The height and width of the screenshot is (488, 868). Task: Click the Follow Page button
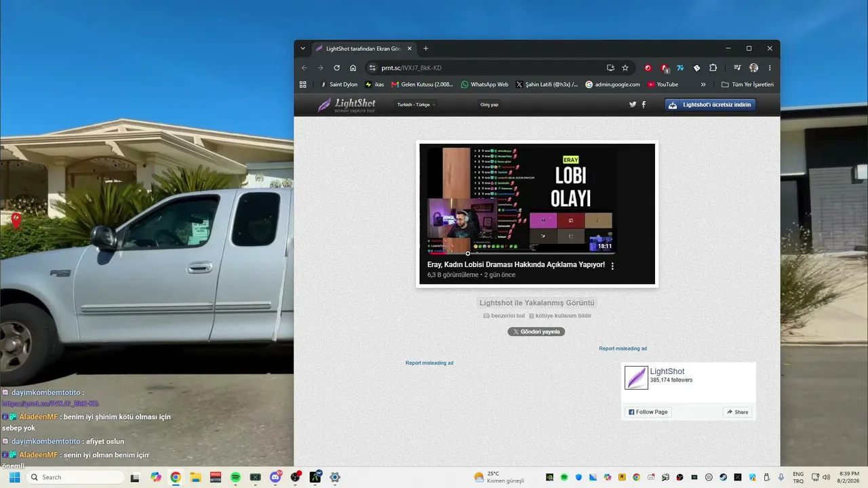tap(648, 412)
